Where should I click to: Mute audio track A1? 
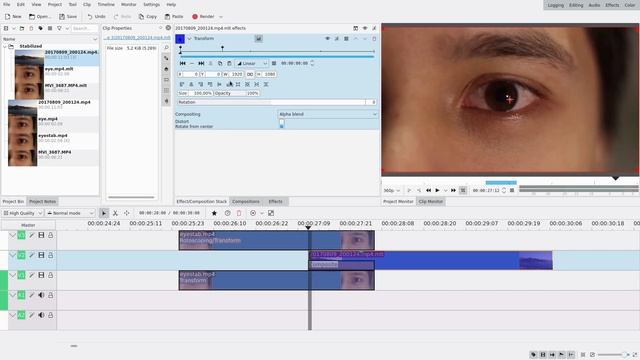tap(41, 295)
